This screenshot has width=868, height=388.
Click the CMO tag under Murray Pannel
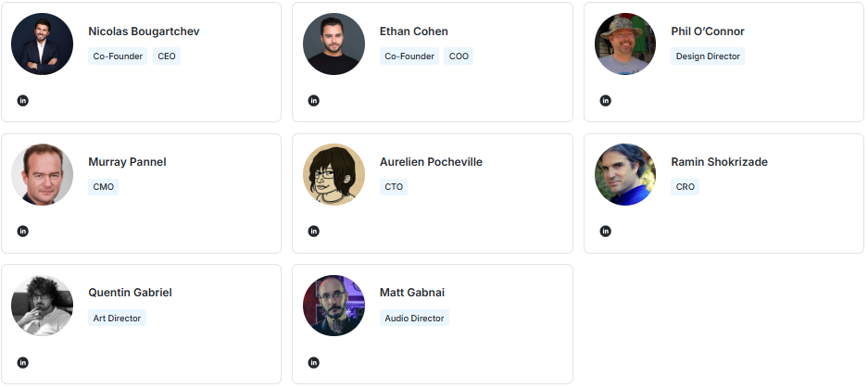(104, 186)
